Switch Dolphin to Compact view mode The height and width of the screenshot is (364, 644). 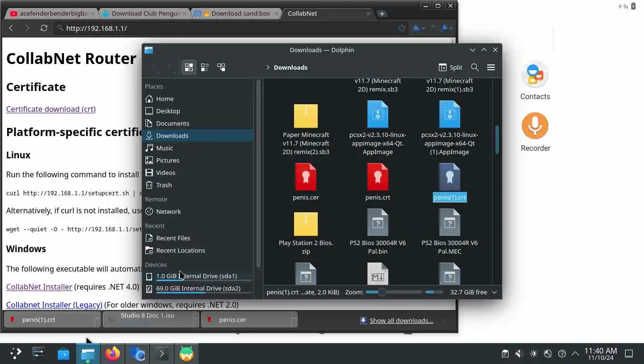pos(205,67)
